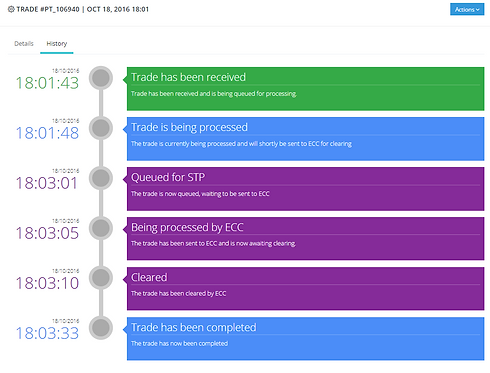Viewport: 490px width, 373px height.
Task: Click the timeline circle at 18:01:48
Action: tap(101, 128)
